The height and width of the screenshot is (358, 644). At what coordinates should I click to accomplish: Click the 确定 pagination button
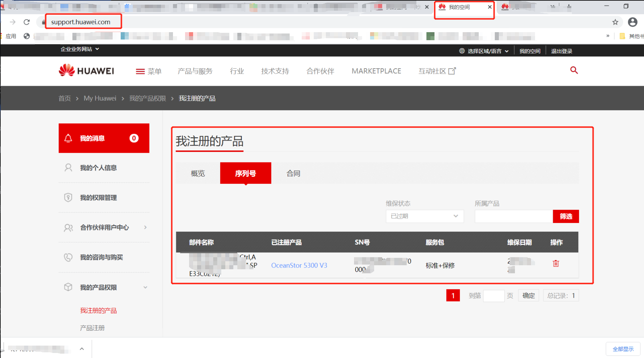[528, 295]
